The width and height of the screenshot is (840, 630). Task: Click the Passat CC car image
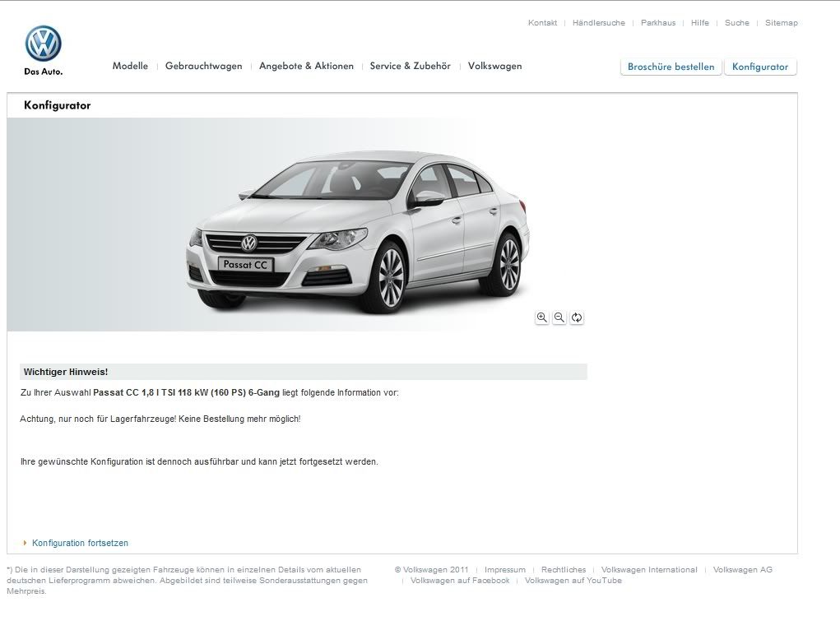pyautogui.click(x=358, y=233)
